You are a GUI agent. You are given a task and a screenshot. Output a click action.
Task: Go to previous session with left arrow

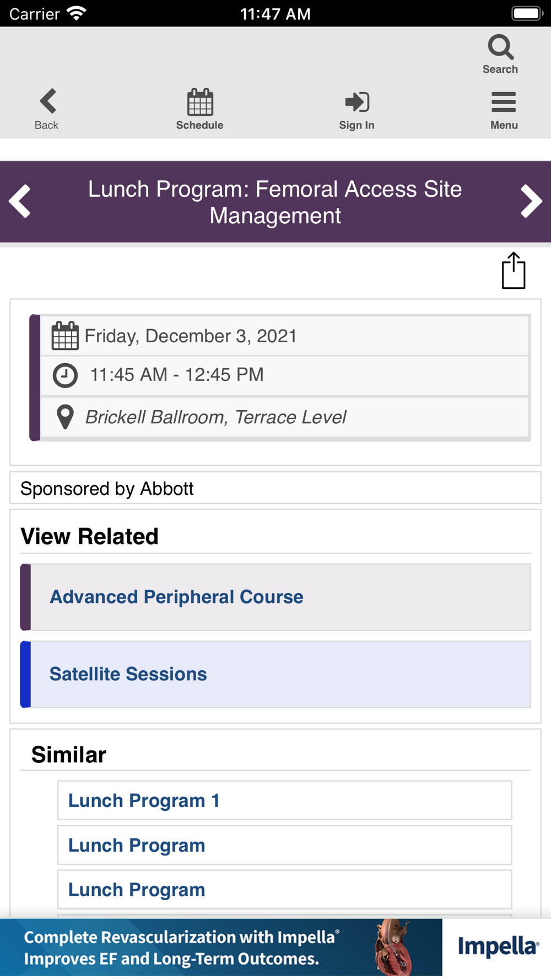pyautogui.click(x=20, y=202)
